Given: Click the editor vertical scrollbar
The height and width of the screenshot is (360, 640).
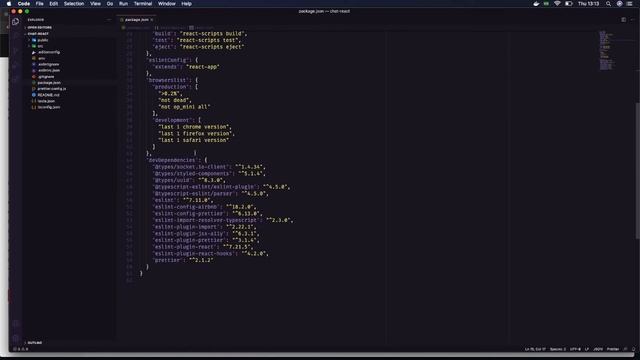Looking at the screenshot, I should pyautogui.click(x=638, y=171).
